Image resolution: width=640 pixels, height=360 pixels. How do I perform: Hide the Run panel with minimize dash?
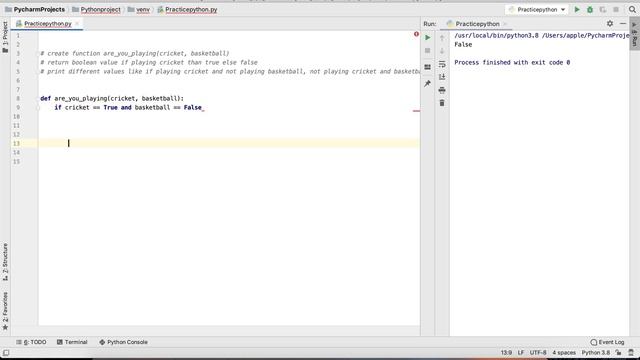click(623, 24)
